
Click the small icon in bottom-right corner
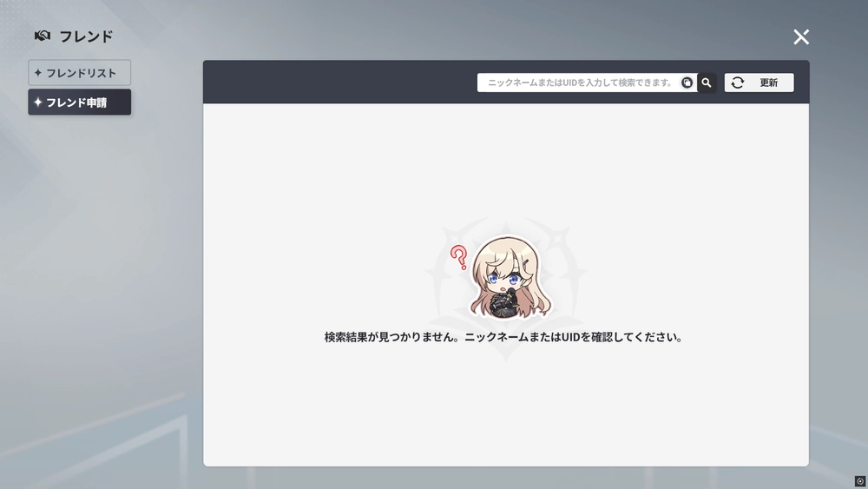pyautogui.click(x=860, y=481)
